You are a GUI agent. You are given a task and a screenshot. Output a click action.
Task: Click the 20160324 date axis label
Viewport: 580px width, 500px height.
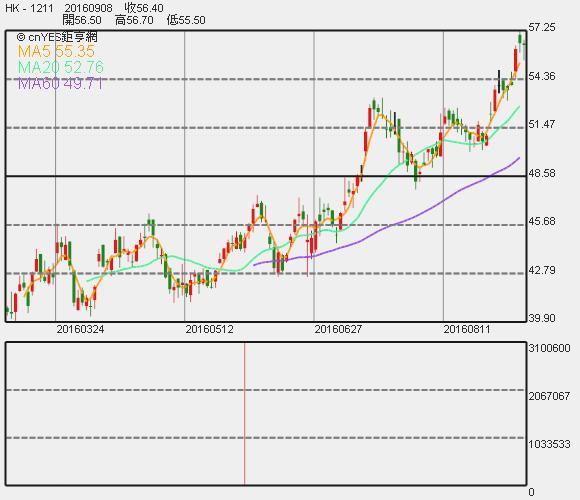tap(80, 329)
